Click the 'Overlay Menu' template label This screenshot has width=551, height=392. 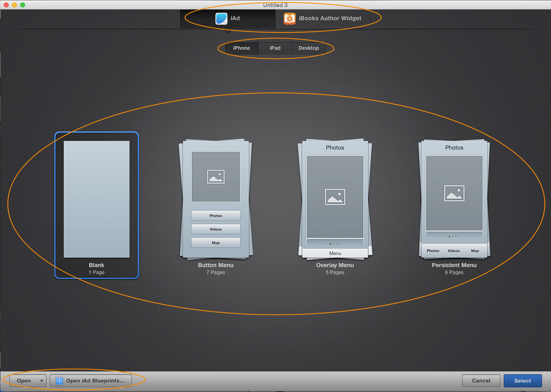[335, 265]
